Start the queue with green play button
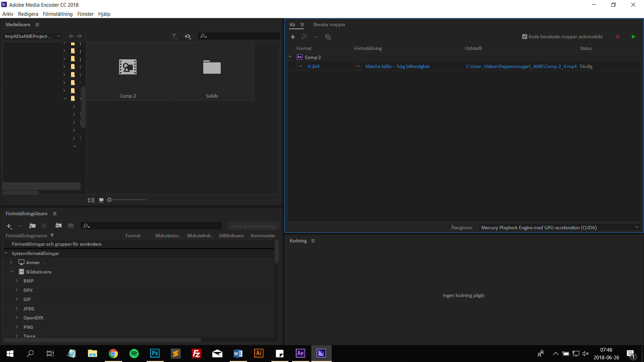Screen dimensions: 644x362 (x=634, y=37)
